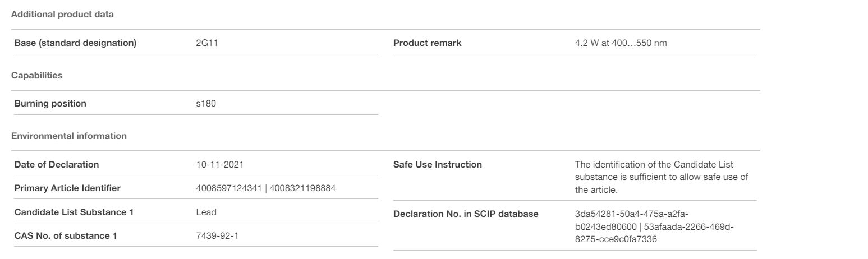Select the Product remark label
The image size is (868, 259).
click(x=428, y=43)
